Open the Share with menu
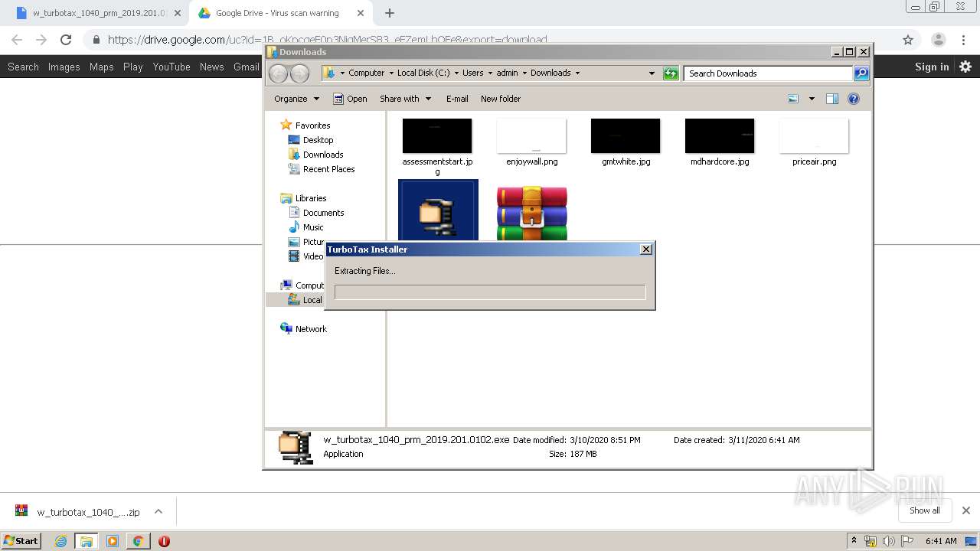 [406, 99]
